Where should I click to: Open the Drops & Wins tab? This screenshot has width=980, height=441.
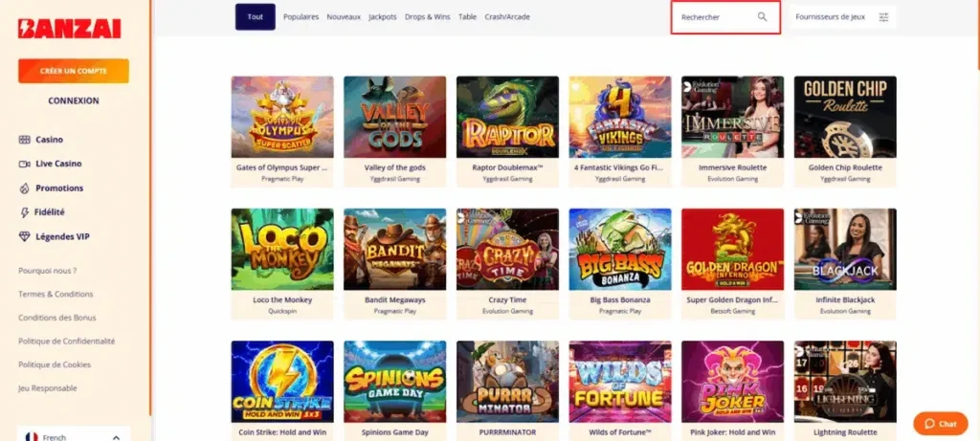pos(428,17)
